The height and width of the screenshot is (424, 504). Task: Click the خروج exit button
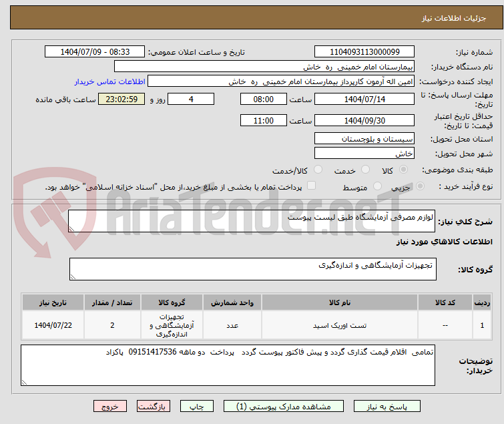(x=110, y=407)
